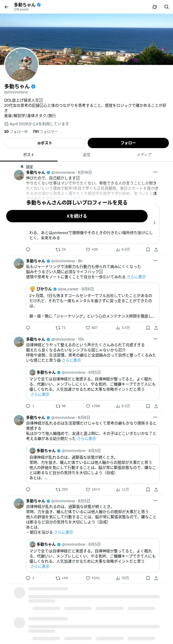Switch to the 返信 tab
This screenshot has height=644, width=173.
coord(86,155)
